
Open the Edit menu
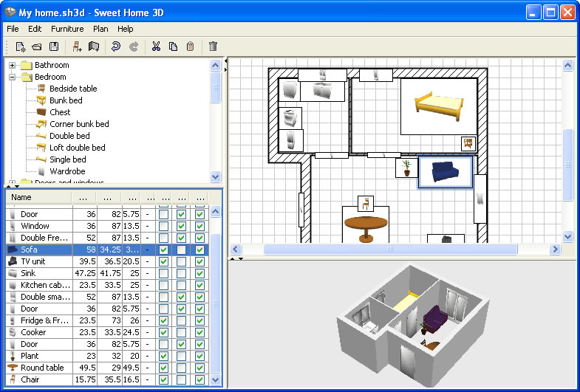coord(35,29)
